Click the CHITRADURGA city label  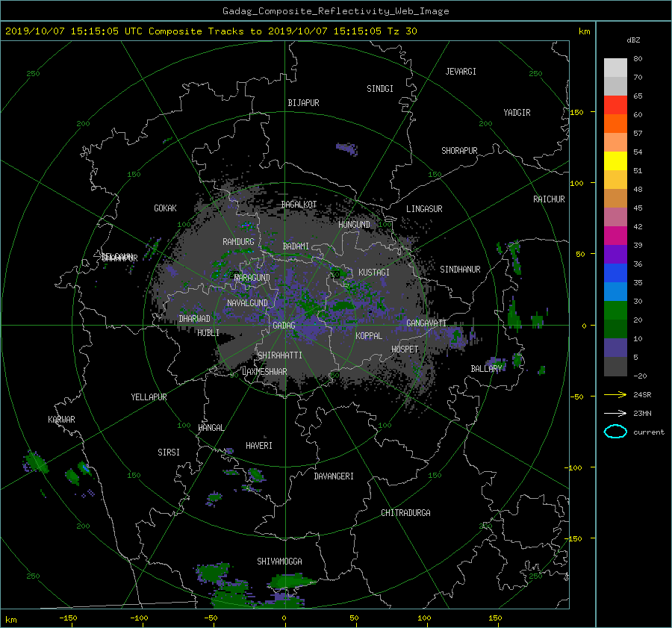[405, 513]
